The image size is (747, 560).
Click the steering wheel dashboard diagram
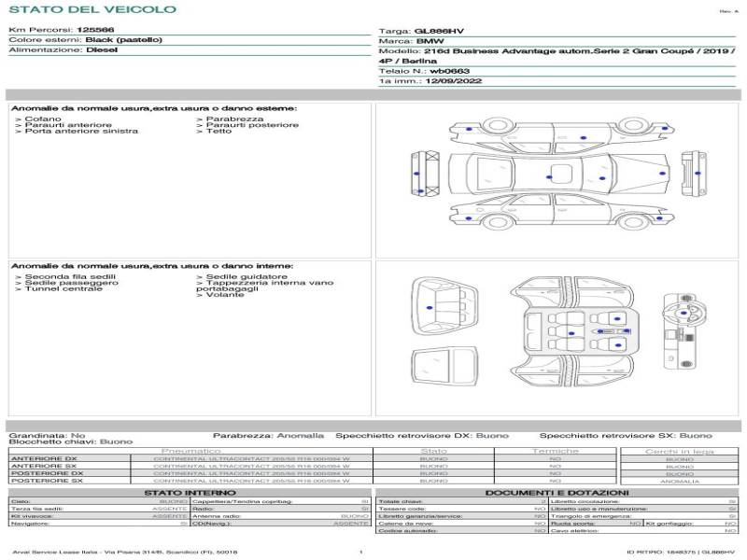[x=683, y=331]
